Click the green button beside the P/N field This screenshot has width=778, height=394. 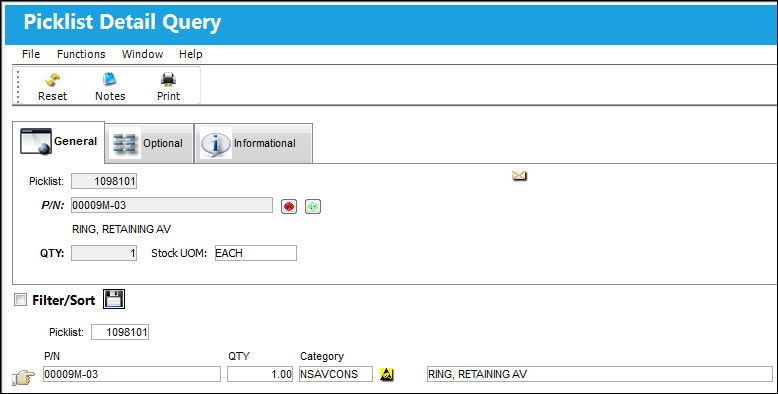click(x=313, y=206)
